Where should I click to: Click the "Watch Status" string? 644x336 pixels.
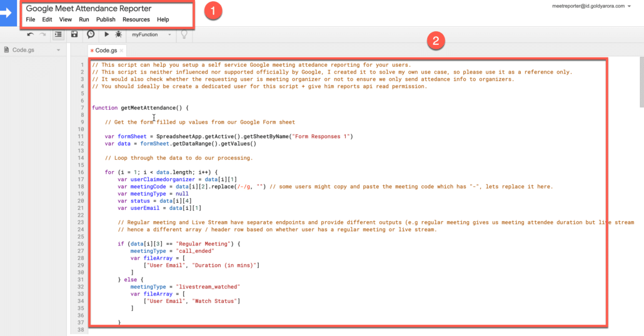click(x=214, y=301)
